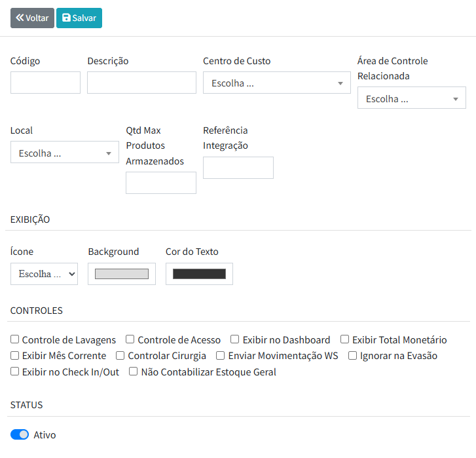476x458 pixels.
Task: Click the Voltar back button
Action: [32, 18]
